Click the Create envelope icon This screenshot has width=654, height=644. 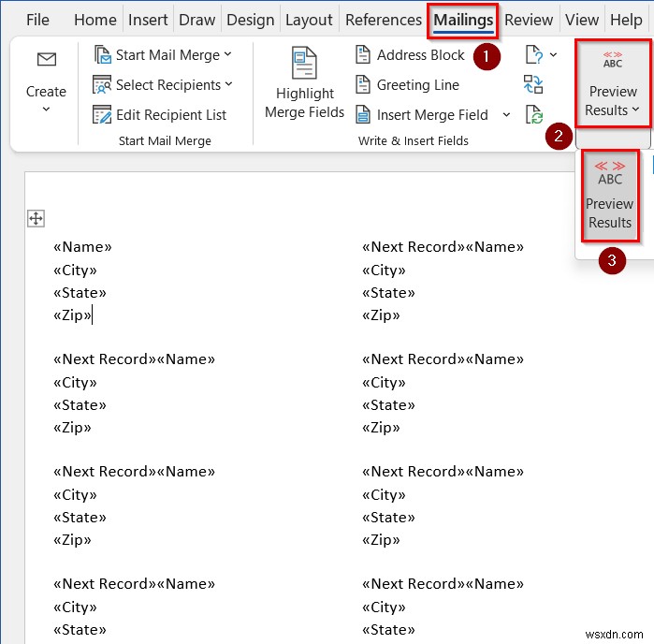[46, 59]
